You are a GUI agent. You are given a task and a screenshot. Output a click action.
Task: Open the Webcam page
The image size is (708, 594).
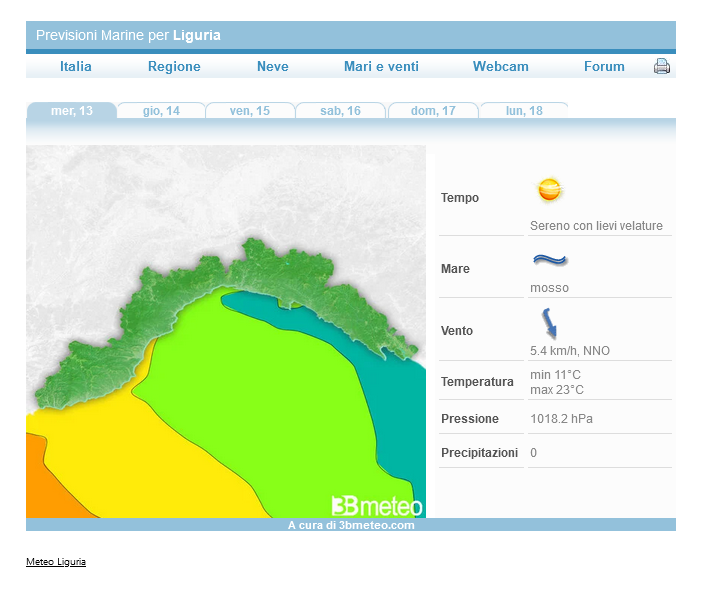pyautogui.click(x=500, y=67)
